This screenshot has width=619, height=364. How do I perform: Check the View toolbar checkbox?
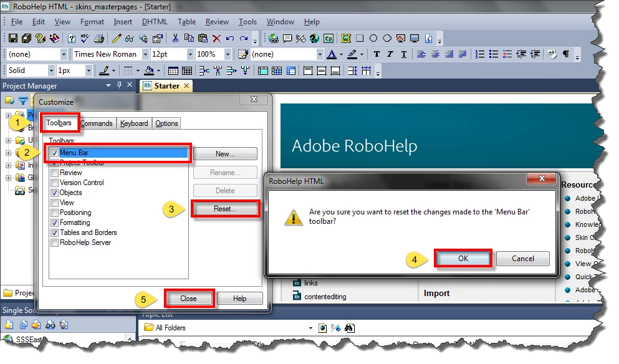(54, 203)
